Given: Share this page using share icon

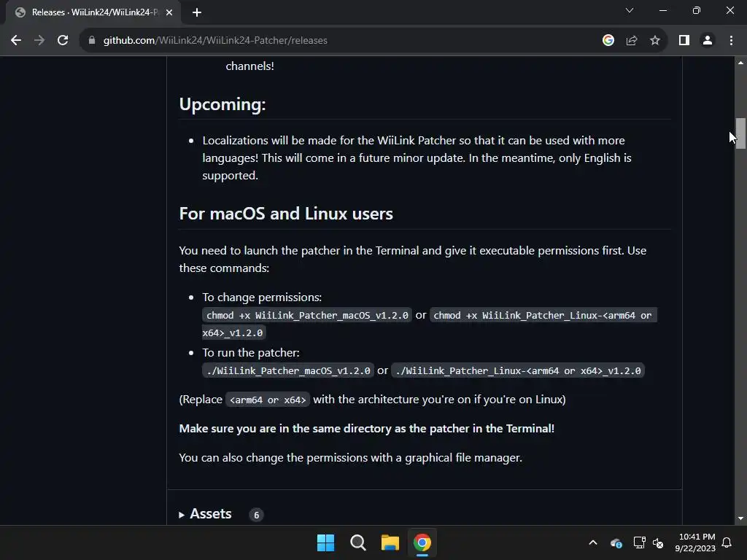Looking at the screenshot, I should (632, 41).
